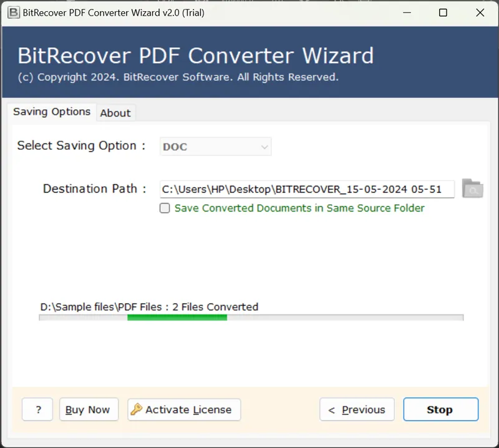Click the green conversion progress bar

(x=177, y=318)
